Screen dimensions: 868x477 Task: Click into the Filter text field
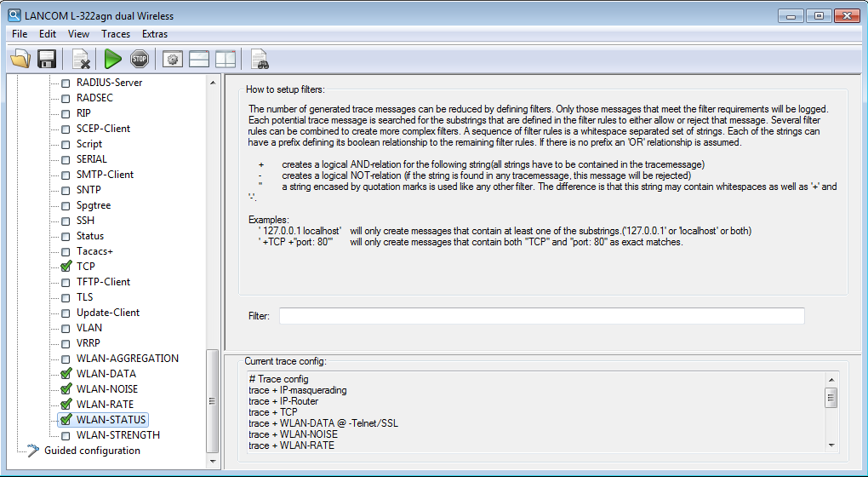[x=541, y=316]
